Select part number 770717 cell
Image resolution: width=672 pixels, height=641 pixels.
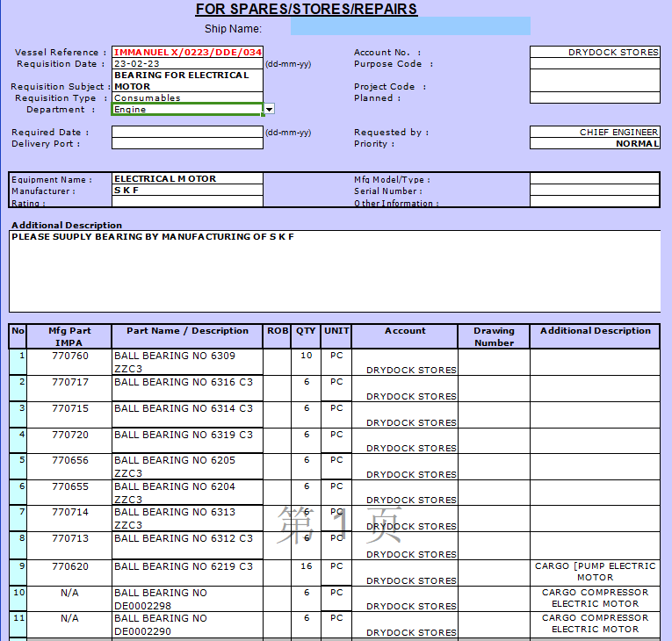click(69, 389)
